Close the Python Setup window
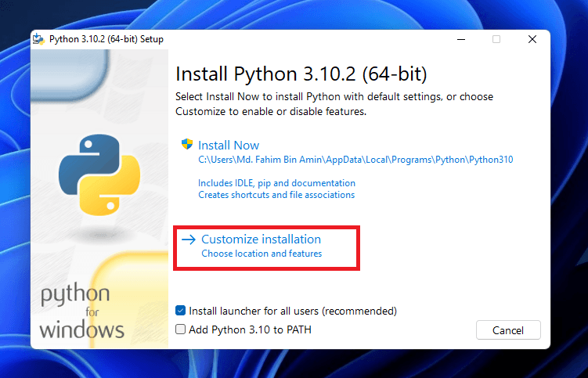The height and width of the screenshot is (378, 588). [532, 39]
